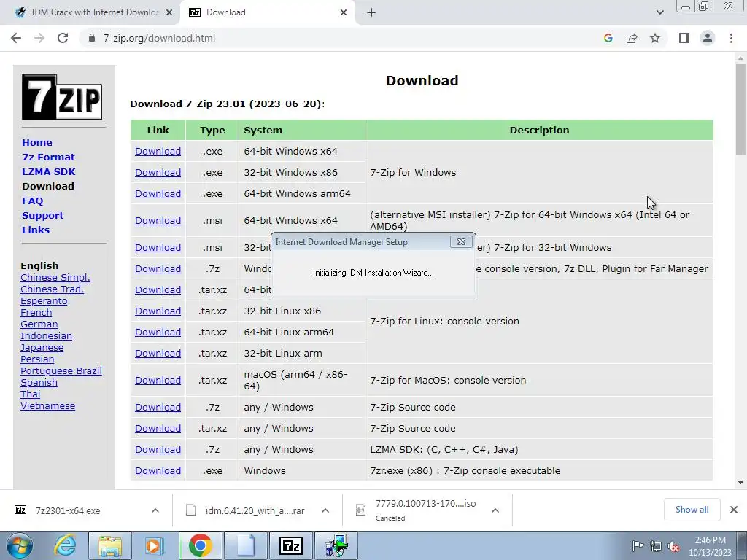Open Support sidebar link
The width and height of the screenshot is (747, 560).
tap(42, 215)
